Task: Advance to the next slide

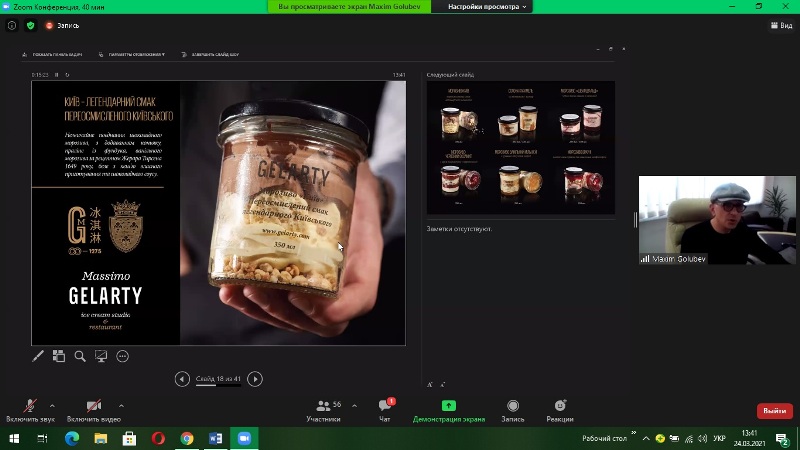Action: coord(255,379)
